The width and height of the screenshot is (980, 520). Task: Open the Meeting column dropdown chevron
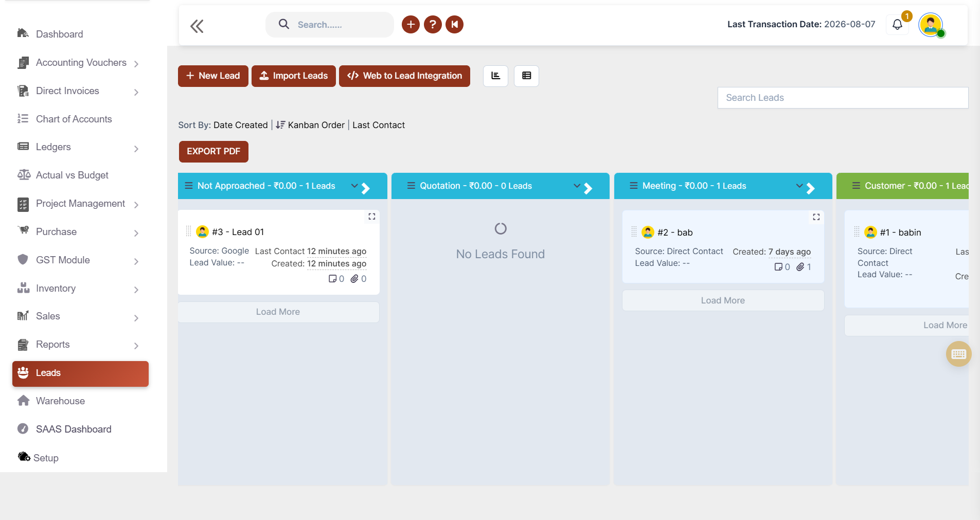(x=799, y=186)
